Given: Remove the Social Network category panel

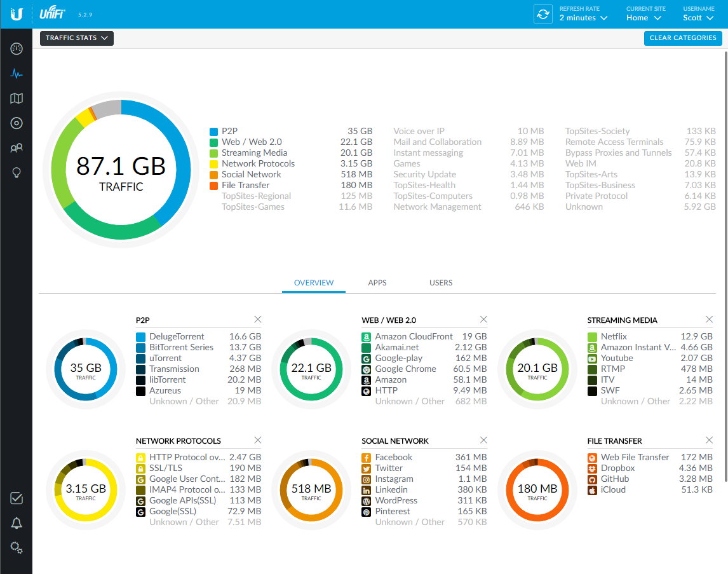Looking at the screenshot, I should [483, 441].
